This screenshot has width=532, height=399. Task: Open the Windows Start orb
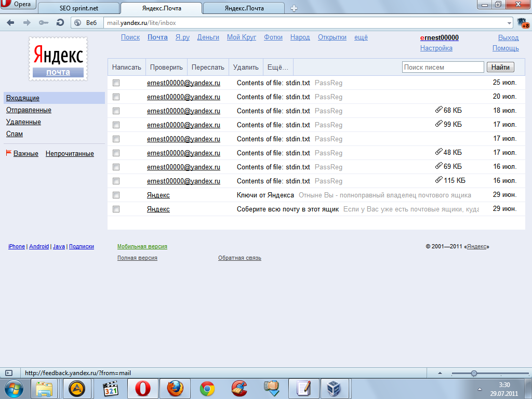pos(14,389)
